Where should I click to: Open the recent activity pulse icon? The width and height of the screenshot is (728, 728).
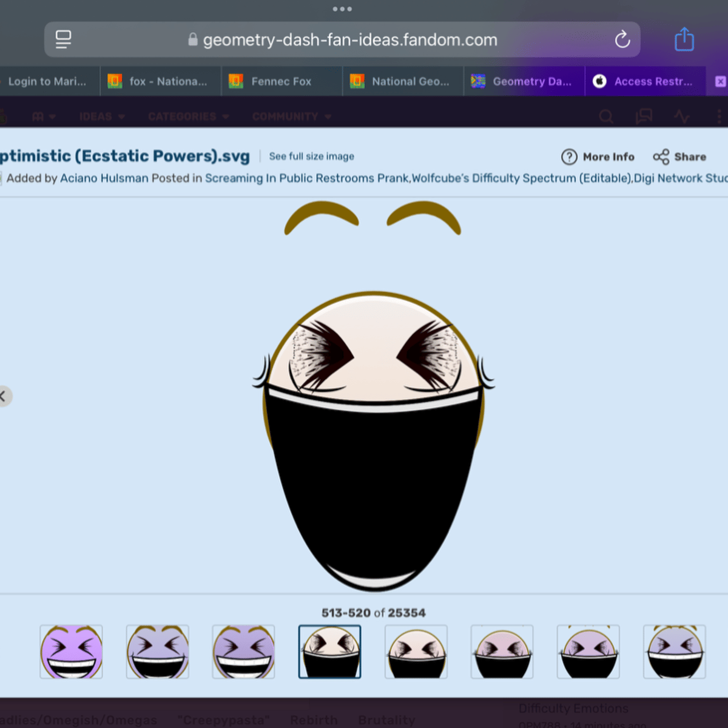click(x=681, y=116)
